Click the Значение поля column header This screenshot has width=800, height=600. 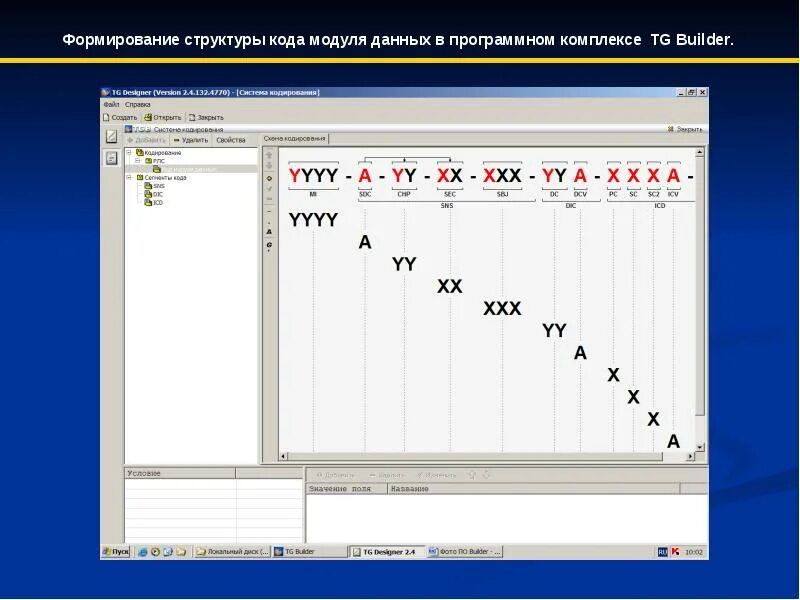click(x=346, y=489)
